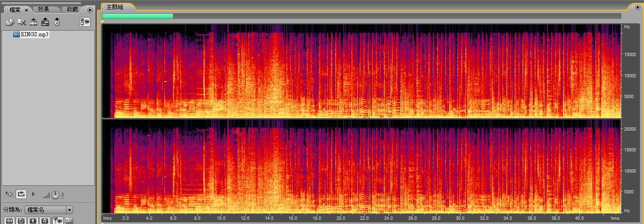The width and height of the screenshot is (644, 224).
Task: Click the Insert Into Multitrack icon
Action: [x=45, y=22]
